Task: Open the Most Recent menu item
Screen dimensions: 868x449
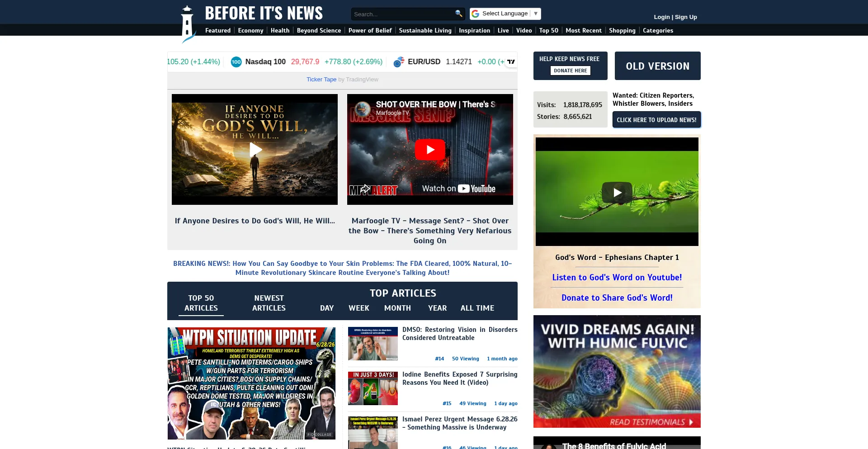Action: coord(584,30)
